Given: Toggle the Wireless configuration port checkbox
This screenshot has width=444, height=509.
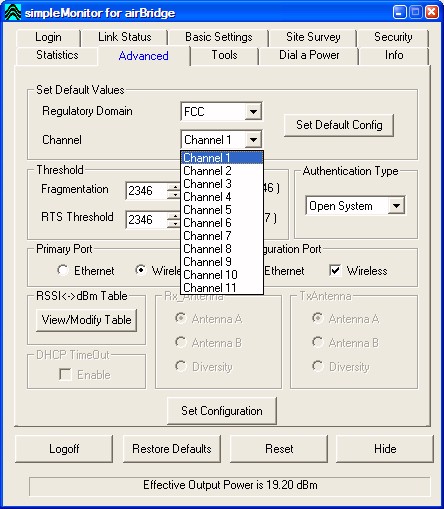Looking at the screenshot, I should pyautogui.click(x=335, y=270).
